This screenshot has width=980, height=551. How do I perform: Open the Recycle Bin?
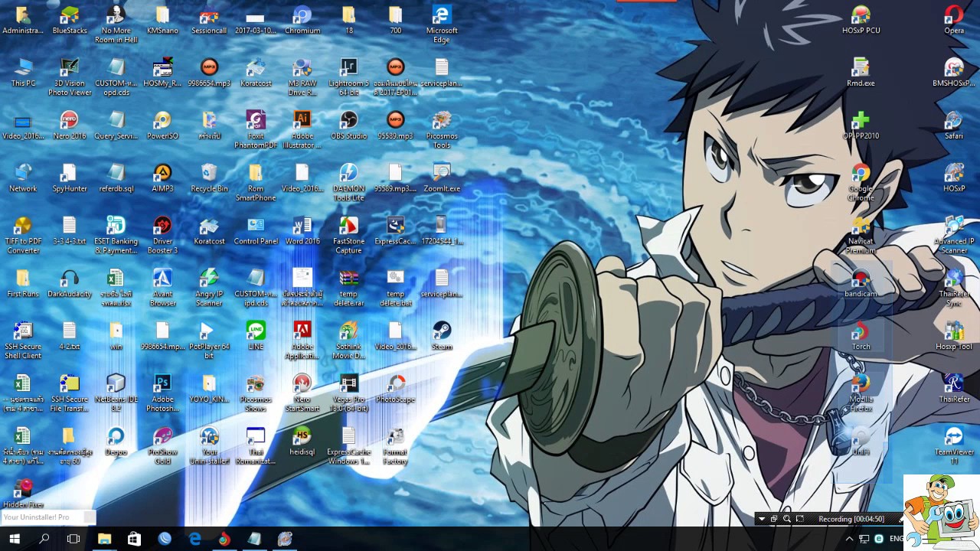209,179
